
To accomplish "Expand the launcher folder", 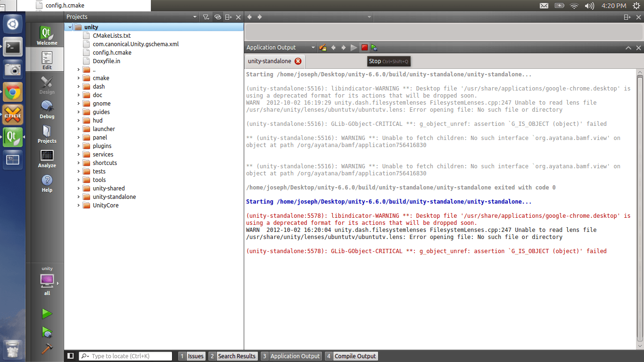I will 79,129.
